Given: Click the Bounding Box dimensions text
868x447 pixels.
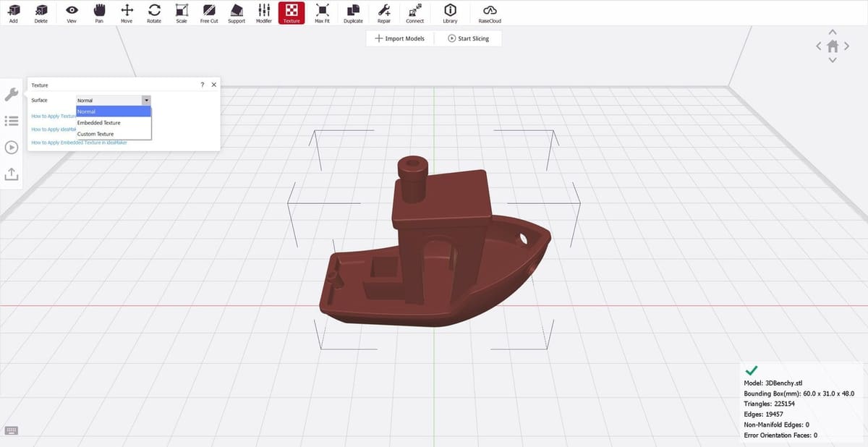Looking at the screenshot, I should pyautogui.click(x=799, y=393).
